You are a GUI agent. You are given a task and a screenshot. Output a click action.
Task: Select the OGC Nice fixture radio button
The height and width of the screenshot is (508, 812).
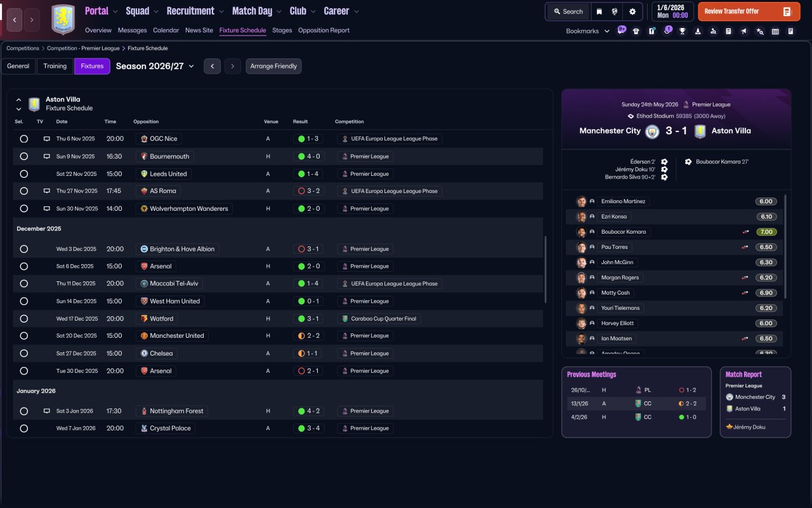tap(24, 138)
